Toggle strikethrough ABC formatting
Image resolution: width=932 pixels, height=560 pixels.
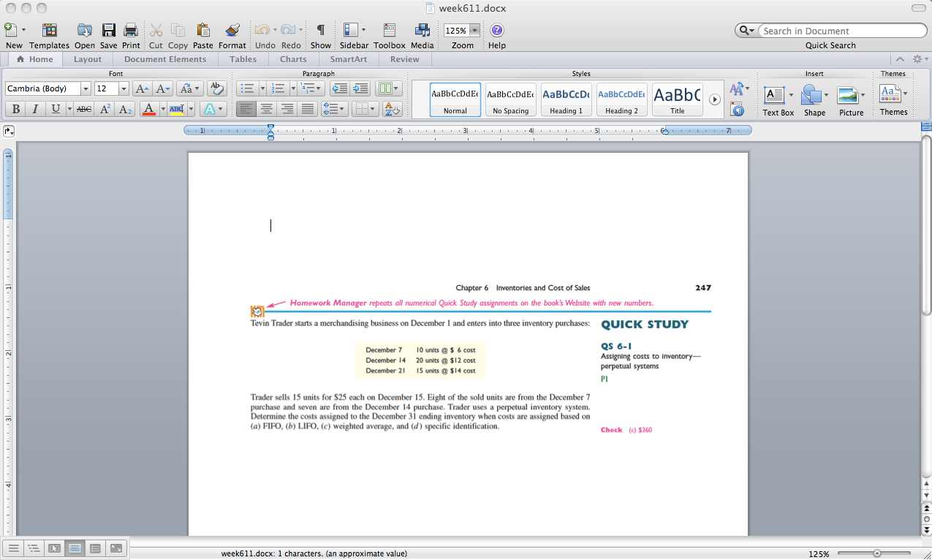click(84, 109)
